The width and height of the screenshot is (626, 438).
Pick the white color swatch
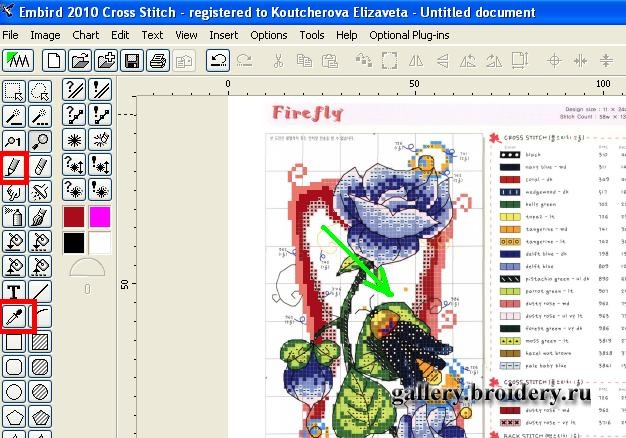tap(100, 243)
